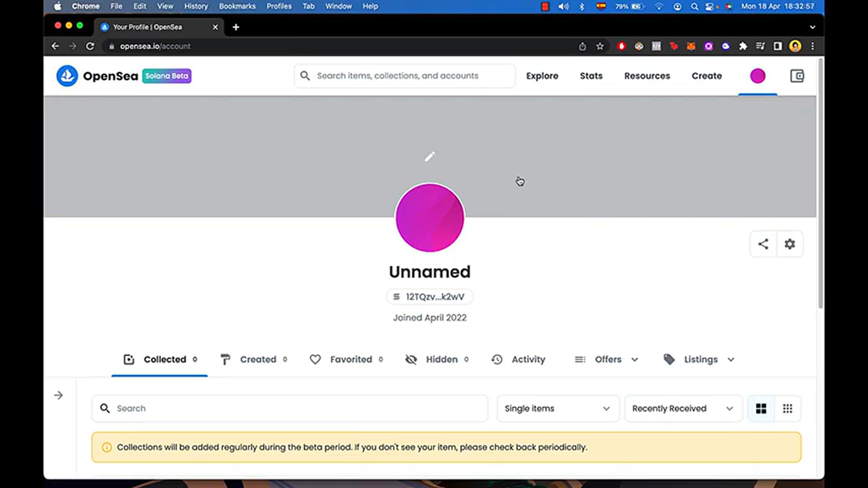Select the Activity tab
868x488 pixels.
tap(518, 360)
